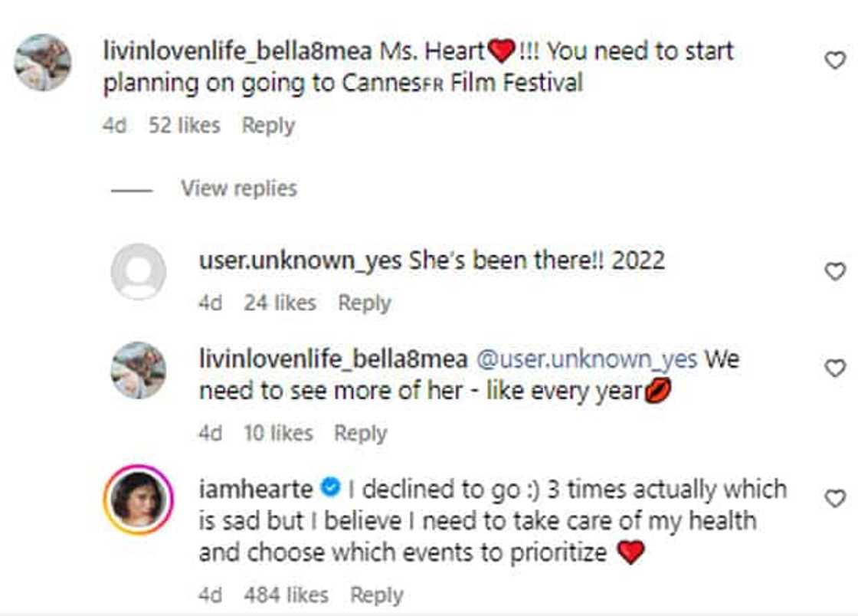This screenshot has height=616, width=858.
Task: Reply to user.unknown_yes's comment
Action: (x=365, y=303)
